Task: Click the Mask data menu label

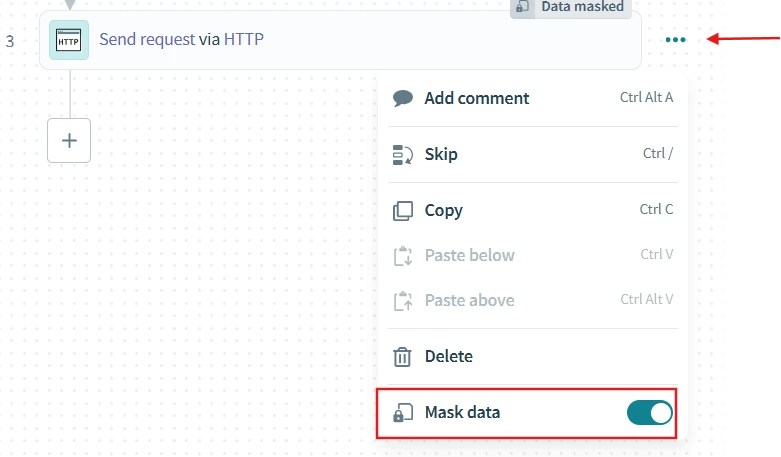Action: pyautogui.click(x=462, y=412)
